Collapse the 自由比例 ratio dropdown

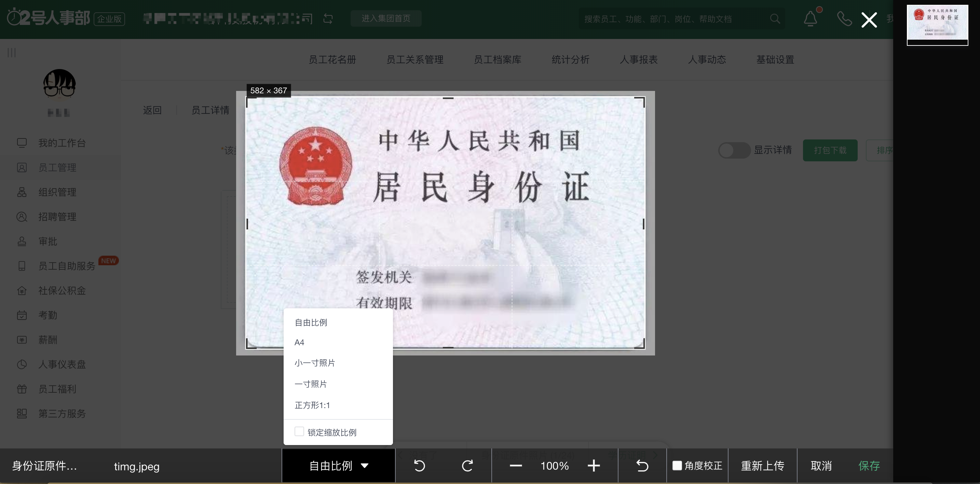click(338, 466)
